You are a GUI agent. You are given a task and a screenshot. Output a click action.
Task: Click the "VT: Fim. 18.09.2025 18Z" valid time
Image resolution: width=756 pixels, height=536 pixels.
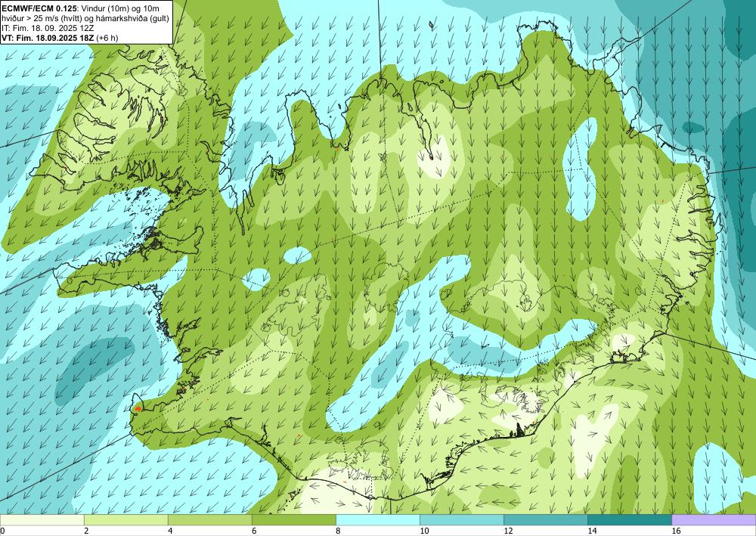tap(48, 38)
